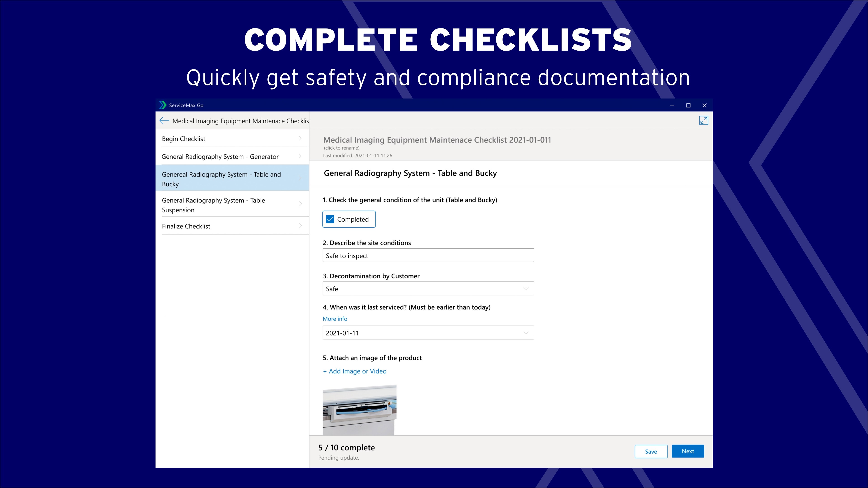
Task: Click the attached product image thumbnail
Action: pos(359,409)
